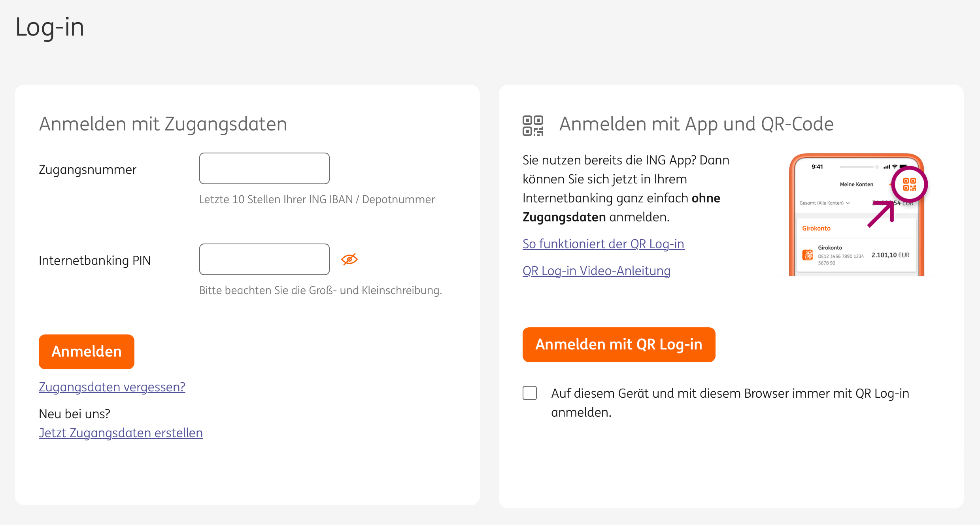Click the Zugangsnummer input field
This screenshot has height=525, width=980.
click(x=264, y=168)
